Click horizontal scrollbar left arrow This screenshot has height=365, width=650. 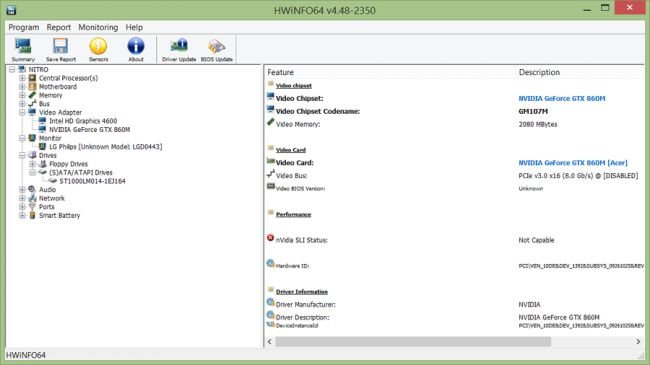click(269, 341)
